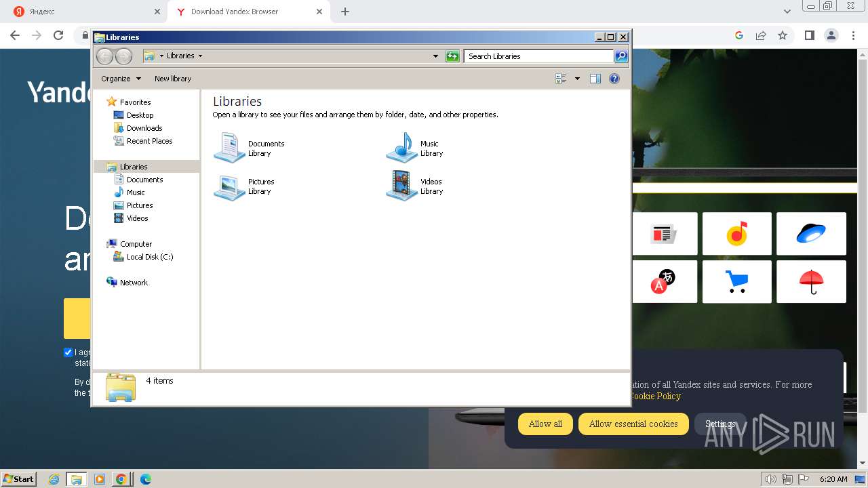Image resolution: width=868 pixels, height=488 pixels.
Task: Click the volume speaker tray icon
Action: pos(771,479)
